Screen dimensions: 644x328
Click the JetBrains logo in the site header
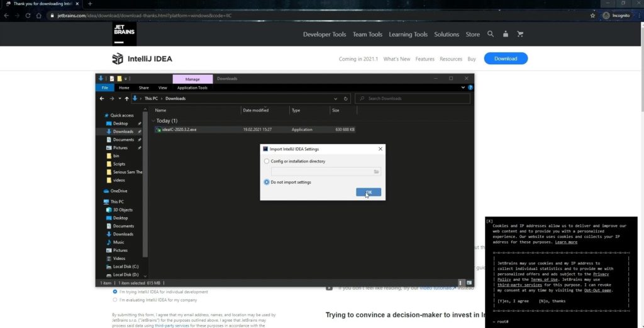(124, 34)
